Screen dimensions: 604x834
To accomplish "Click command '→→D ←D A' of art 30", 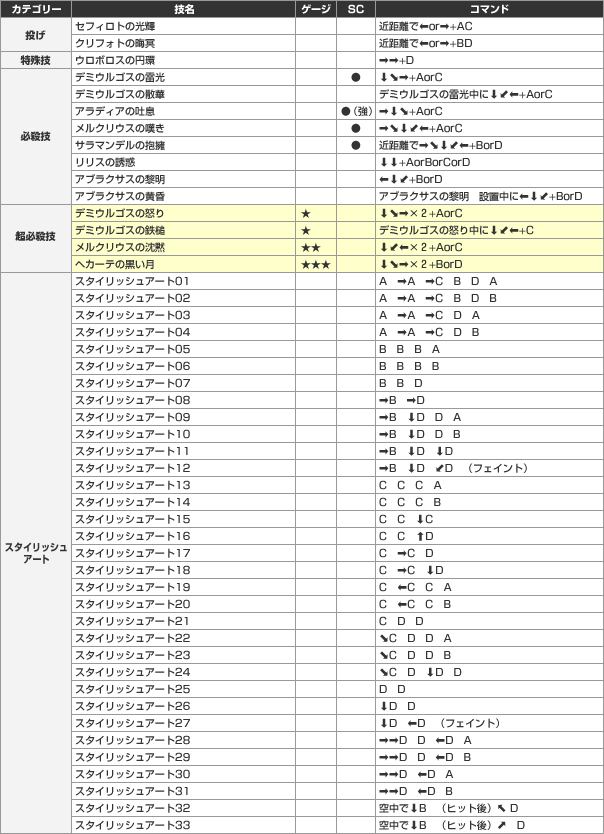I will (x=416, y=774).
